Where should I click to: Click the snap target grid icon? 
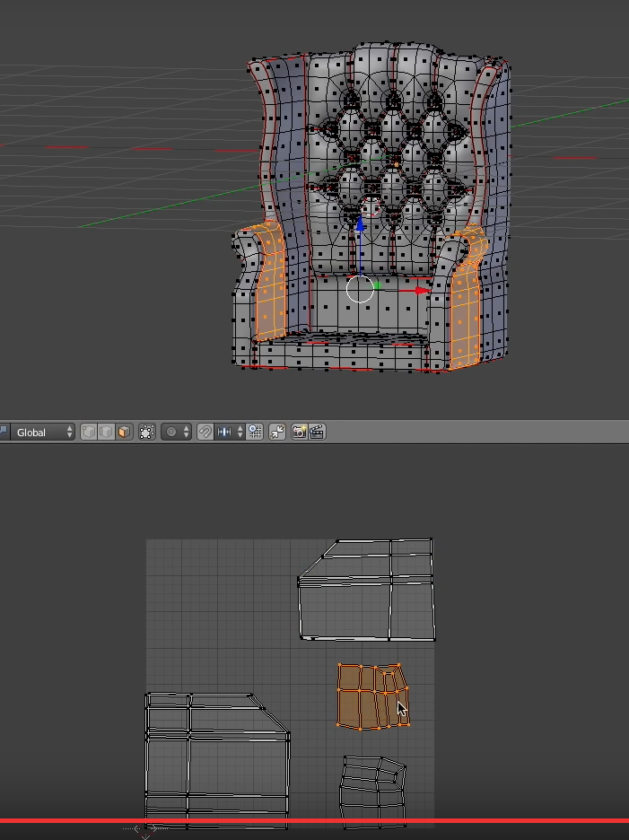tap(255, 433)
